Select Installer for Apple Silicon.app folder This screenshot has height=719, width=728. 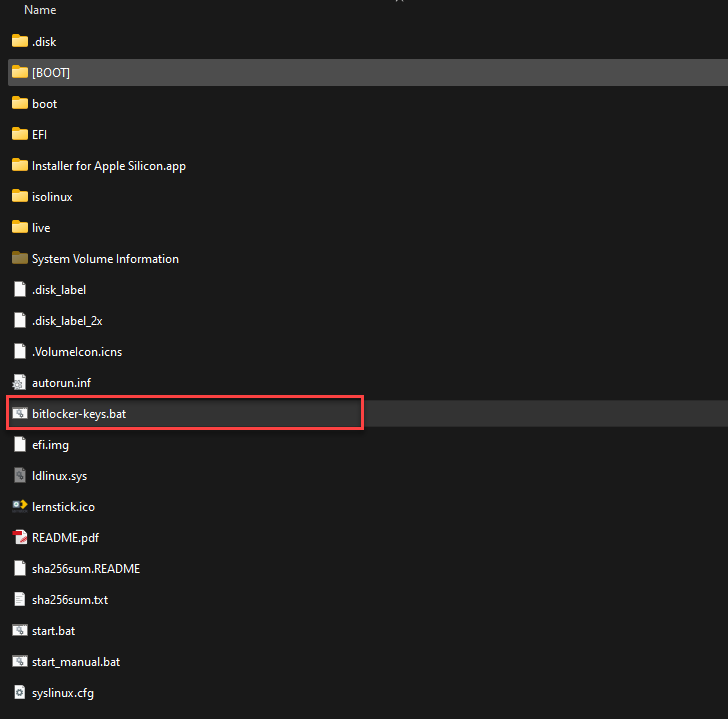pyautogui.click(x=108, y=166)
